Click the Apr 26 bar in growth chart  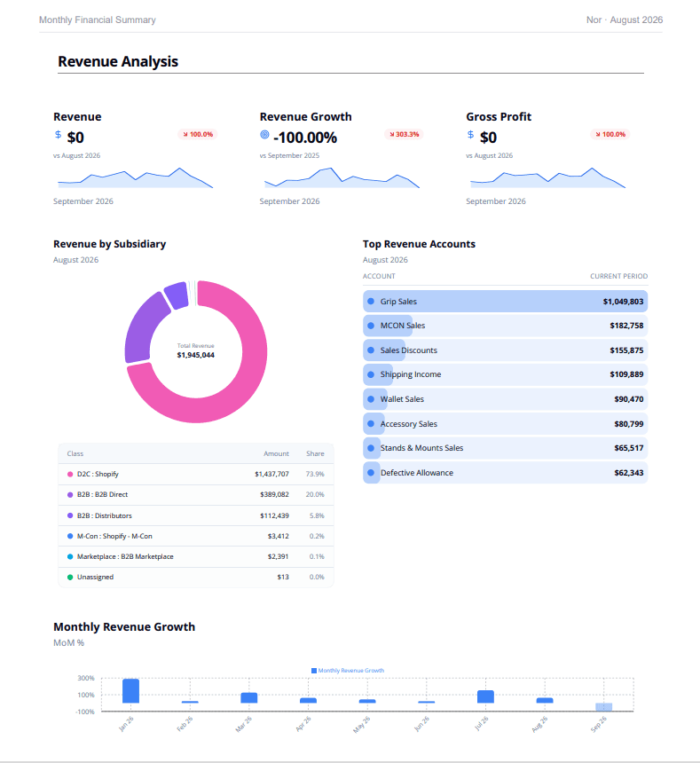coord(309,700)
